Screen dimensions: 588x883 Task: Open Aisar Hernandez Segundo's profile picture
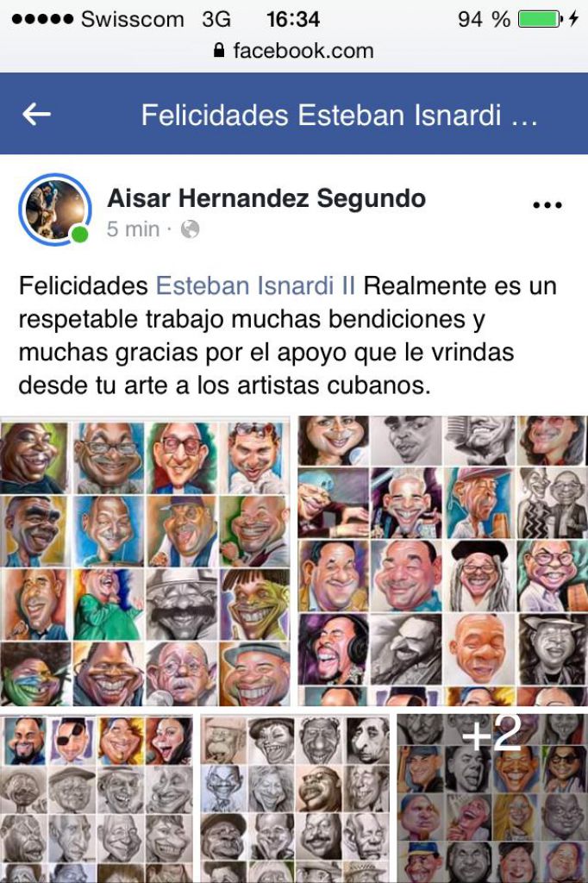tap(54, 209)
